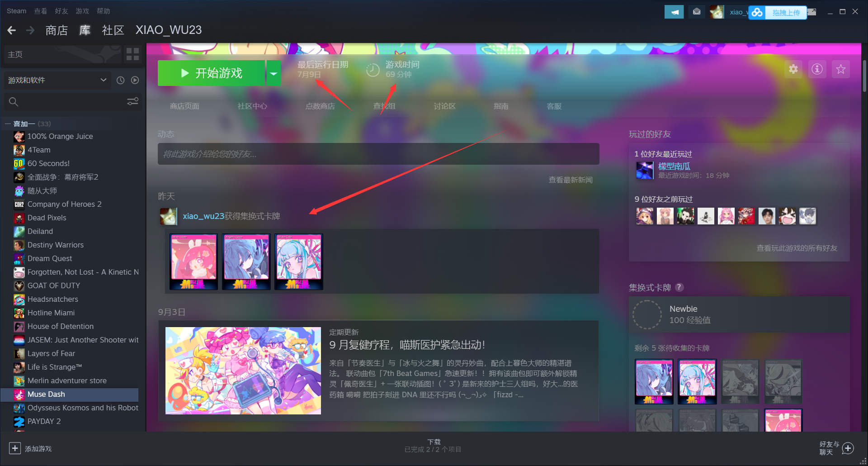Show recent activity clock icon
Screen dimensions: 868x466
(x=120, y=80)
